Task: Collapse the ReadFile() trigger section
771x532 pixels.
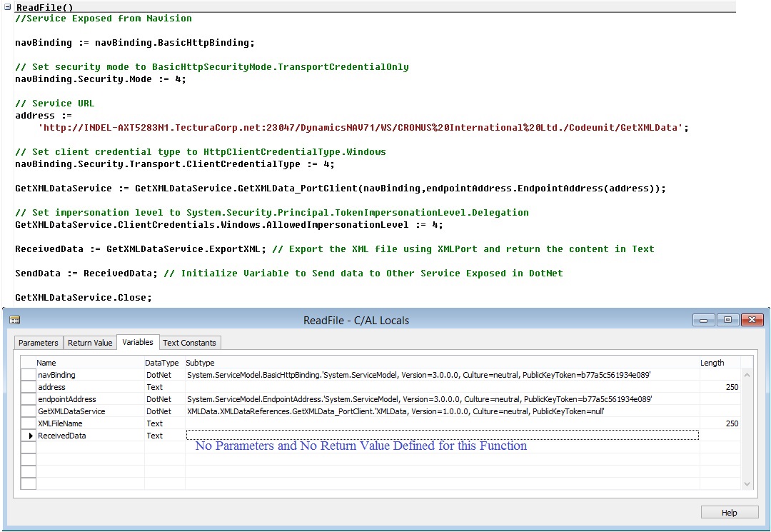Action: pos(6,7)
